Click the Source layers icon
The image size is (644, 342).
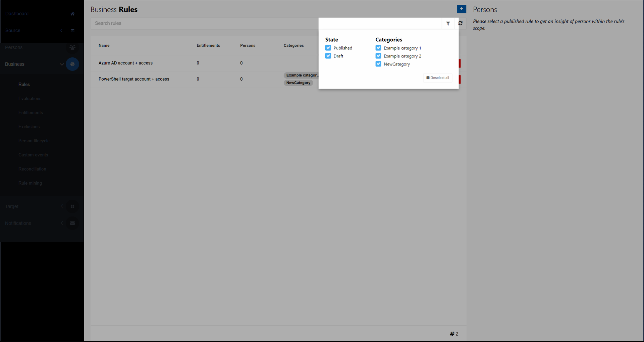pos(72,31)
